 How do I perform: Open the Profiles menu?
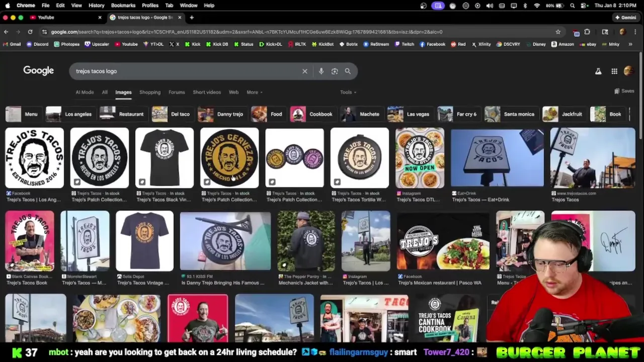[150, 6]
